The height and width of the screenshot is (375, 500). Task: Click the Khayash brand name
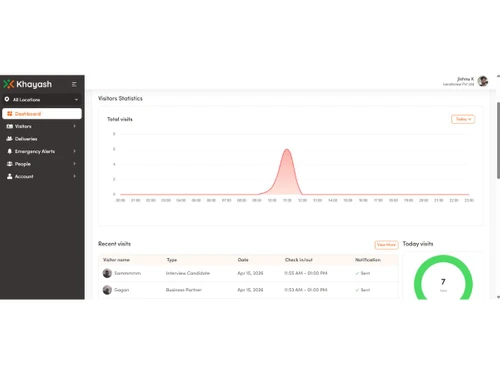(x=34, y=84)
